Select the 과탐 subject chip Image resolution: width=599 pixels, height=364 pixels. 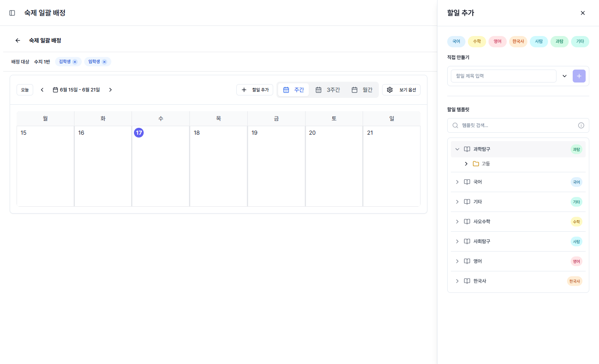coord(559,42)
